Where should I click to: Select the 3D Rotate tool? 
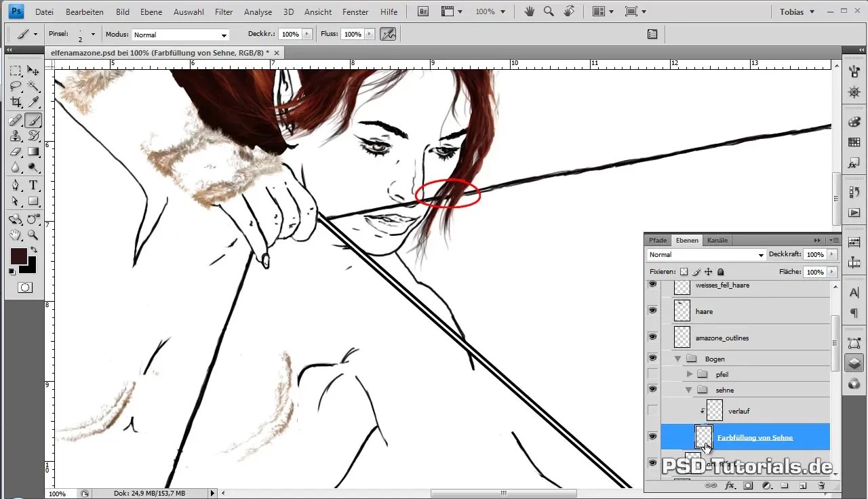(16, 220)
